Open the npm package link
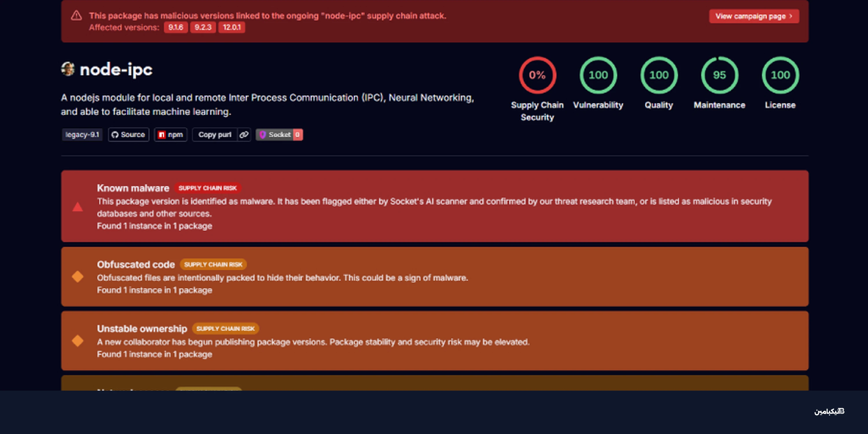Image resolution: width=868 pixels, height=434 pixels. pos(170,135)
